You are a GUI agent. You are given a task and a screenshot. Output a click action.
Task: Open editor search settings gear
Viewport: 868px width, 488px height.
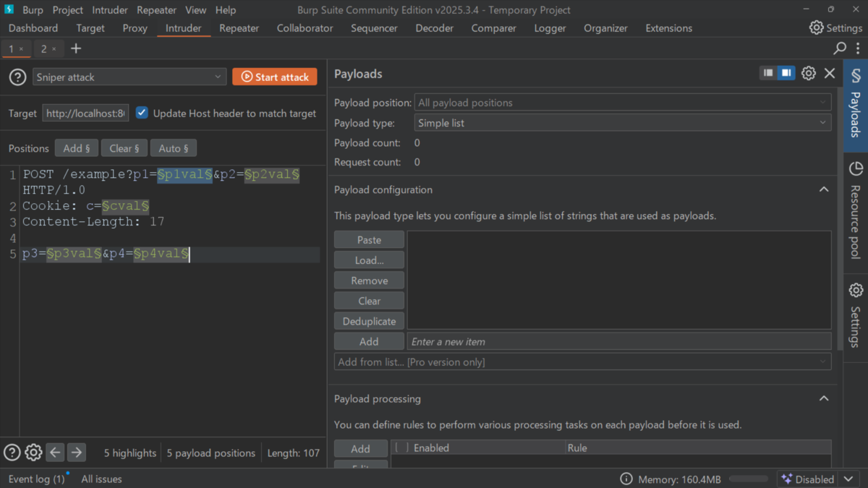[33, 453]
